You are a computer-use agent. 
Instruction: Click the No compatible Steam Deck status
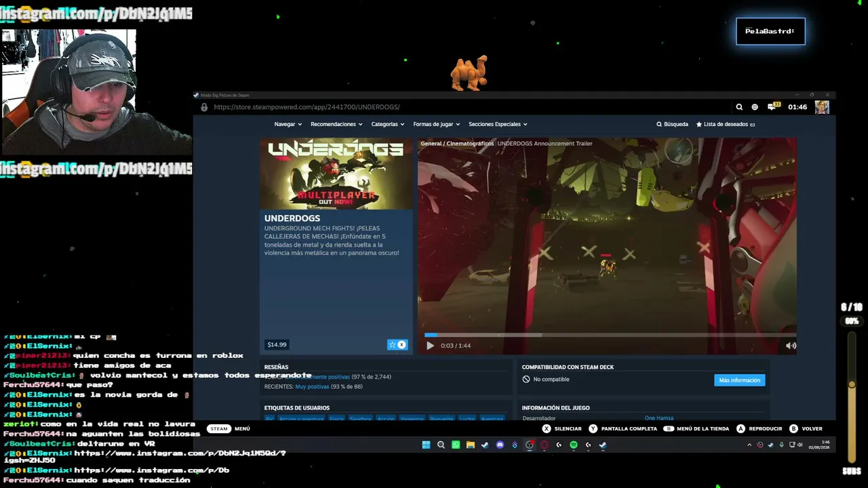point(546,380)
